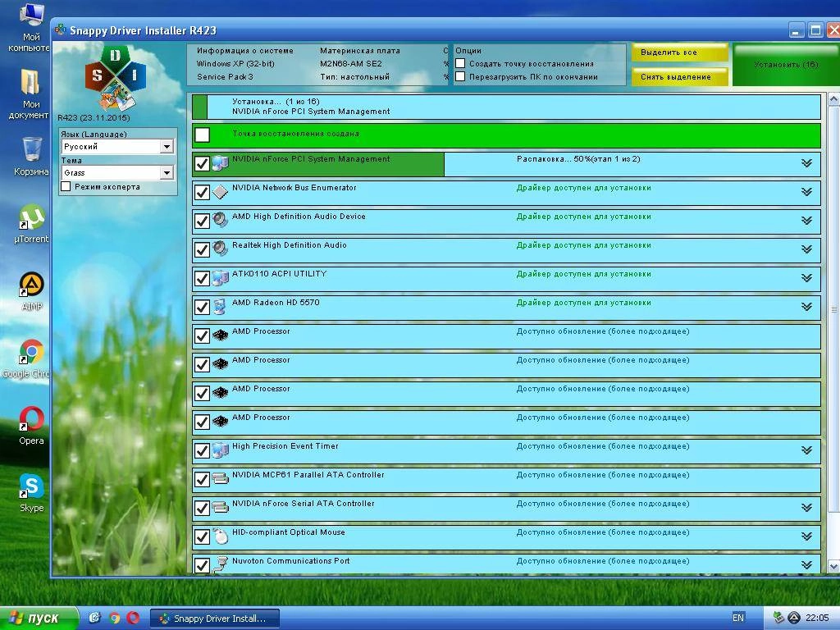Click the Снять выделение button

pyautogui.click(x=680, y=76)
